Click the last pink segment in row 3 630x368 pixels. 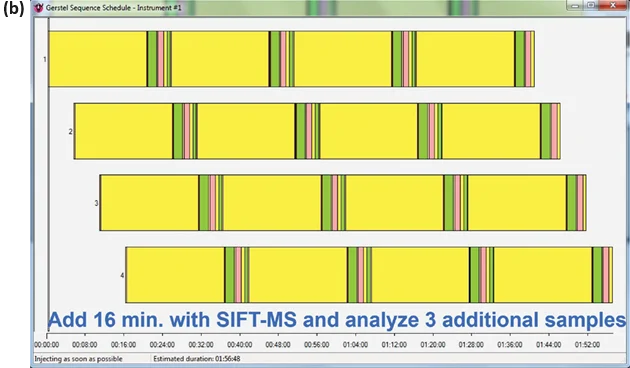click(x=580, y=202)
